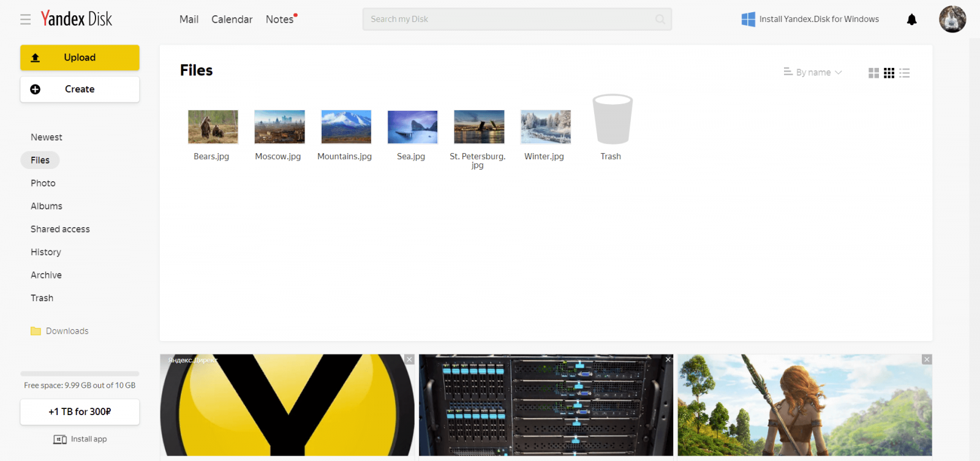Viewport: 980px width, 461px height.
Task: Open the Create menu button
Action: [x=80, y=89]
